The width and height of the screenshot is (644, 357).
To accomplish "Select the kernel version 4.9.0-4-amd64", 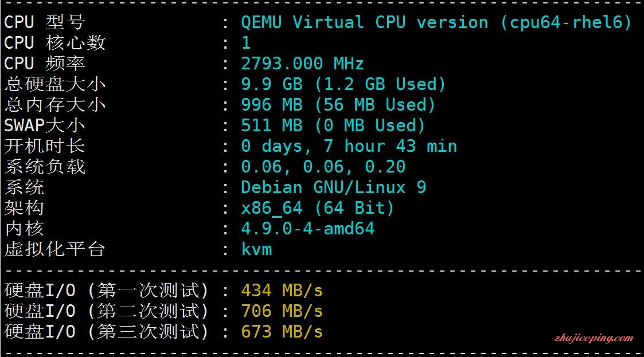I will 307,229.
